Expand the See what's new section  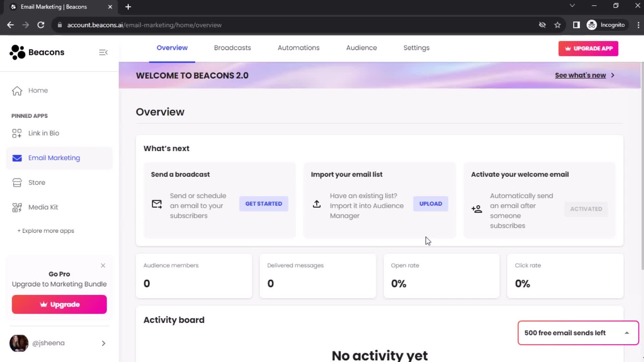(585, 75)
